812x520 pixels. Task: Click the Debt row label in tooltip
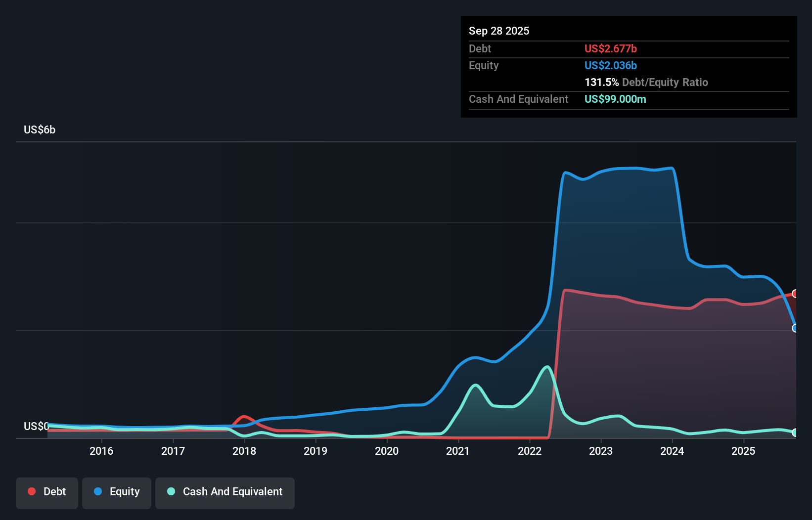pos(480,48)
